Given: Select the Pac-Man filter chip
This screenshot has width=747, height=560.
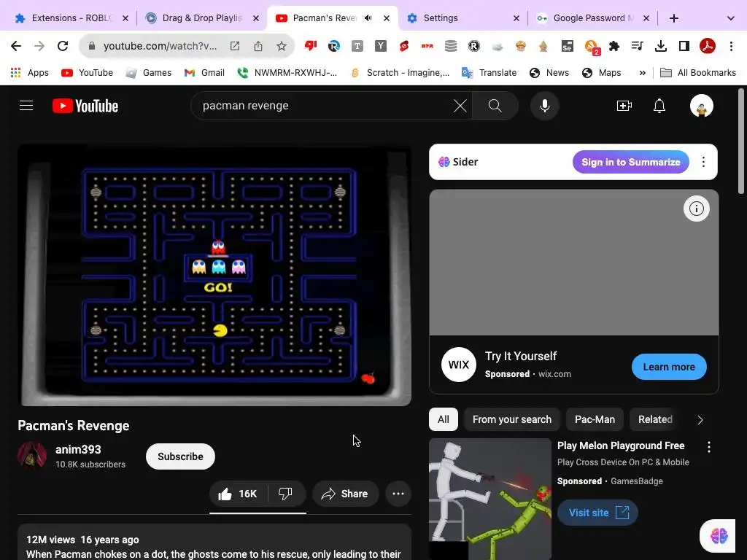Looking at the screenshot, I should [595, 419].
